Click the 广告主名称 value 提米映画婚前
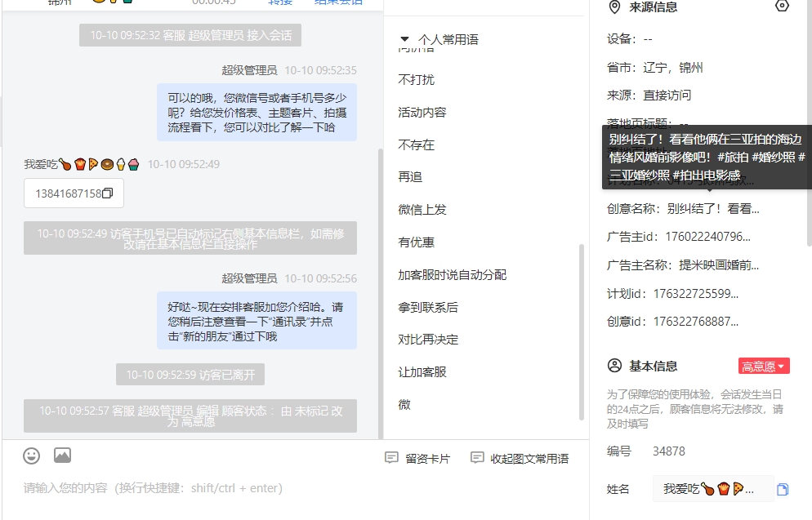Screen dimensions: 812x520 (x=719, y=265)
